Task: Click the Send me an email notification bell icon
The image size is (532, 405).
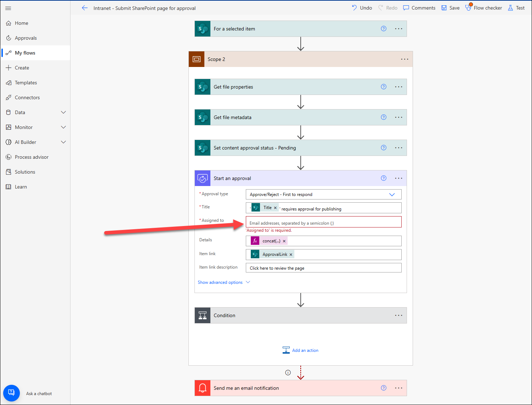Action: [202, 388]
